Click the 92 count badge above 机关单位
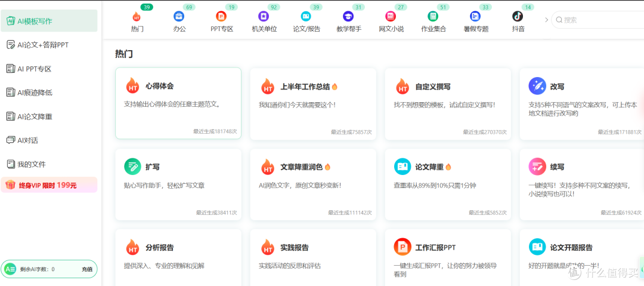The height and width of the screenshot is (286, 644). click(x=274, y=7)
